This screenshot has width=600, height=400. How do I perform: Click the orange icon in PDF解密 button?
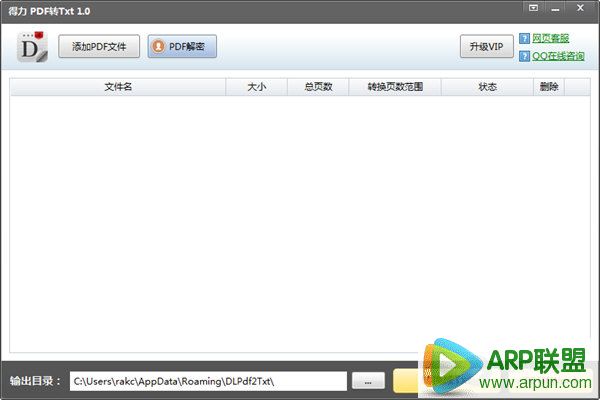[x=158, y=46]
